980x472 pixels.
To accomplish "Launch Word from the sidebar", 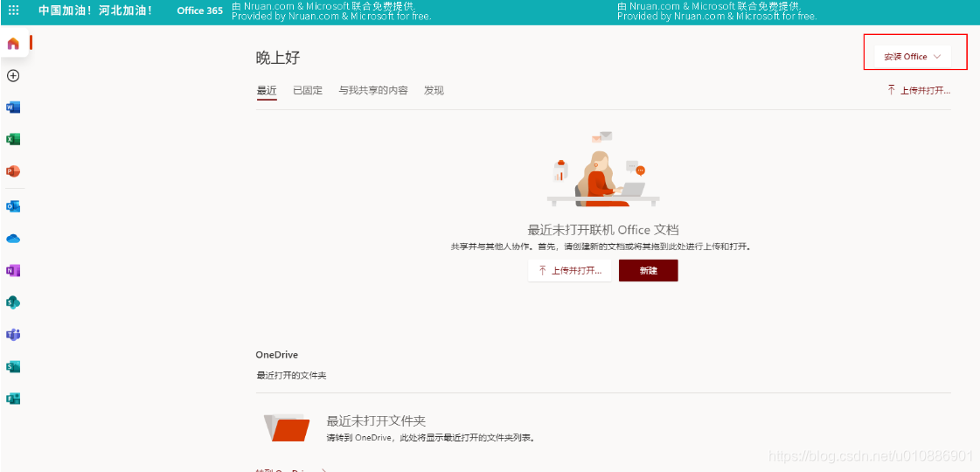I will 13,108.
